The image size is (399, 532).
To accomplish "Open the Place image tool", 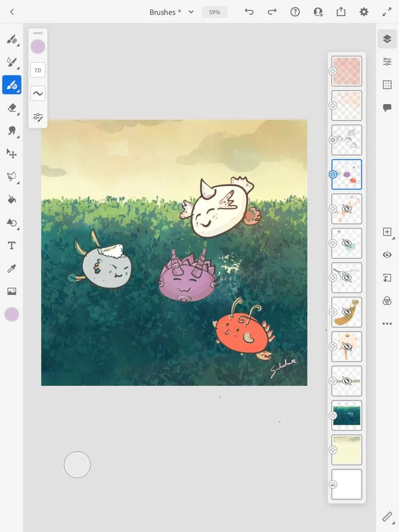I will click(x=12, y=291).
